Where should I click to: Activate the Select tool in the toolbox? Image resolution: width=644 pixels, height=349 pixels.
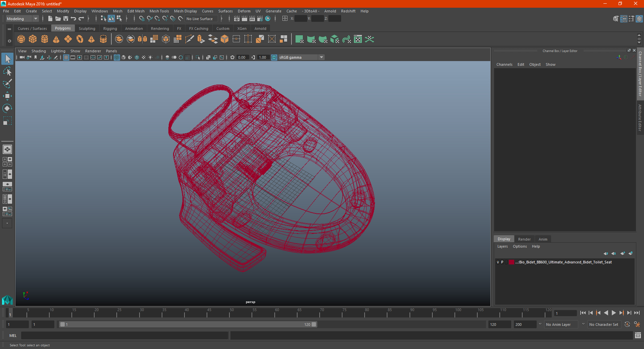click(x=7, y=59)
